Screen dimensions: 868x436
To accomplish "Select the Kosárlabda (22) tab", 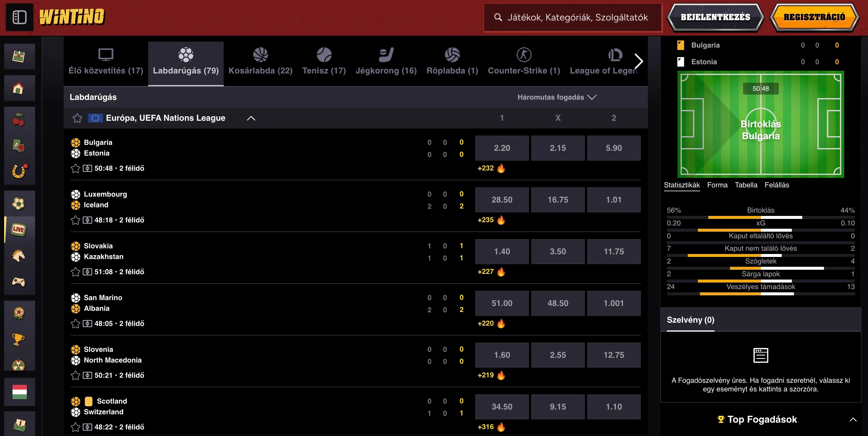I will click(261, 64).
